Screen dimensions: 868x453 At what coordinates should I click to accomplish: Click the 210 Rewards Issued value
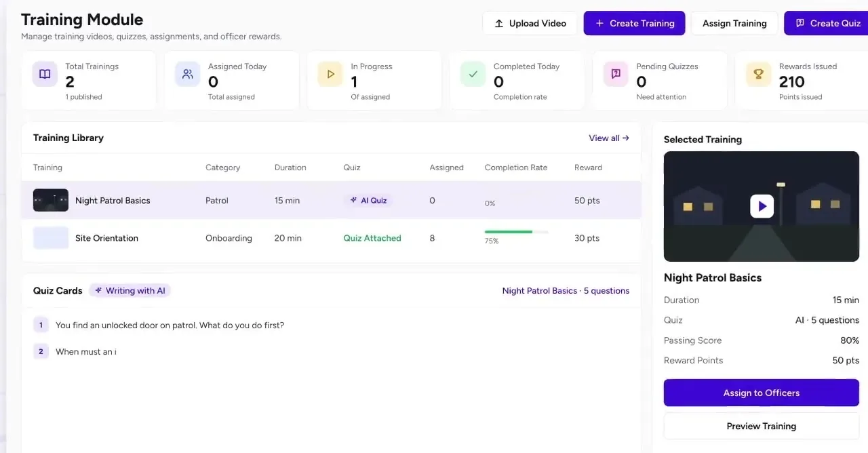tap(792, 82)
